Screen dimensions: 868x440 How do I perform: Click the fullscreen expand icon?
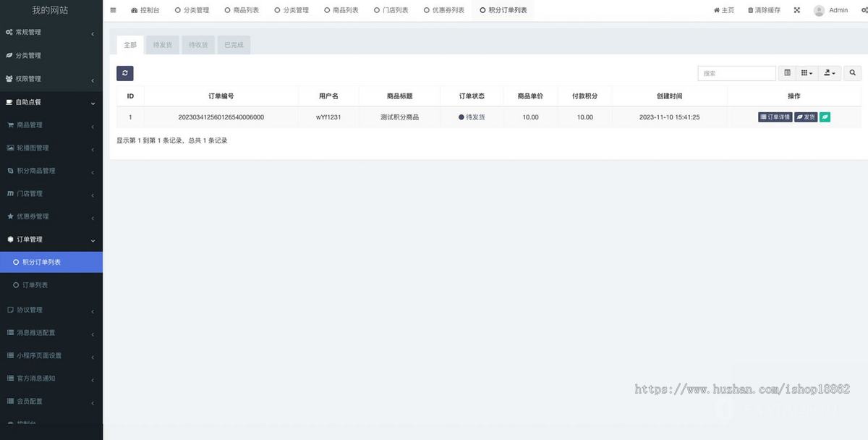[x=796, y=10]
